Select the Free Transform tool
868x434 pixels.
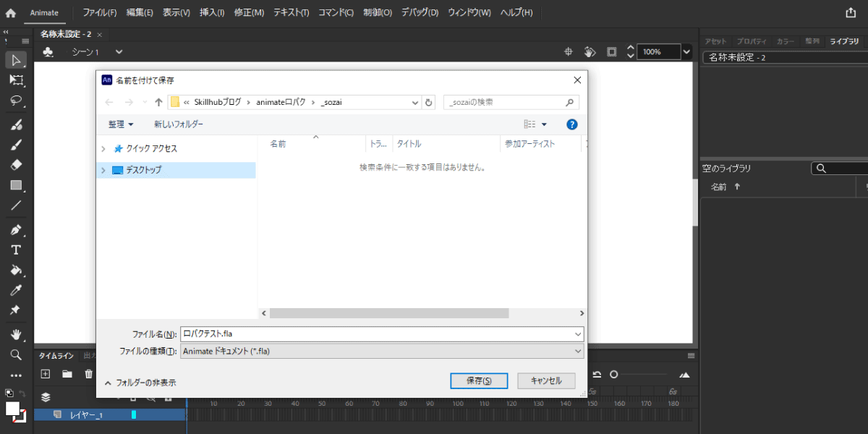coord(16,80)
